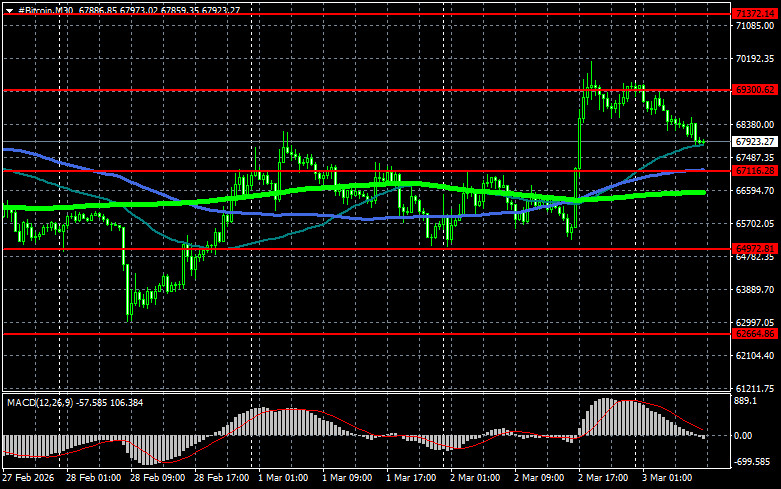The width and height of the screenshot is (781, 489).
Task: Click the 27 Feb 2026 date label
Action: point(28,478)
